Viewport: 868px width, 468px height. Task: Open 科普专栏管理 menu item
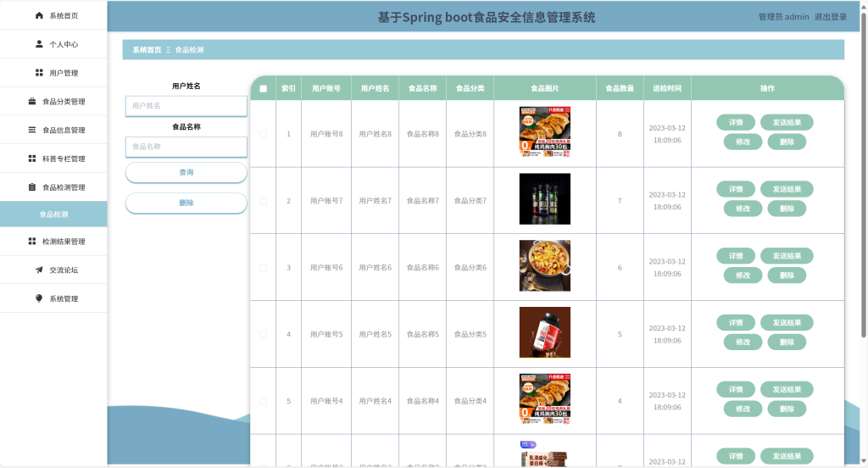tap(53, 159)
